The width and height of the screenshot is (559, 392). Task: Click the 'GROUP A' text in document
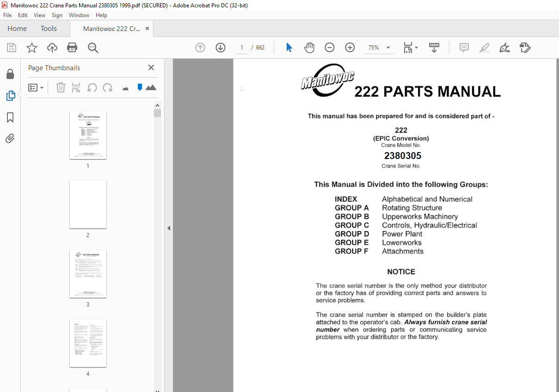[352, 208]
